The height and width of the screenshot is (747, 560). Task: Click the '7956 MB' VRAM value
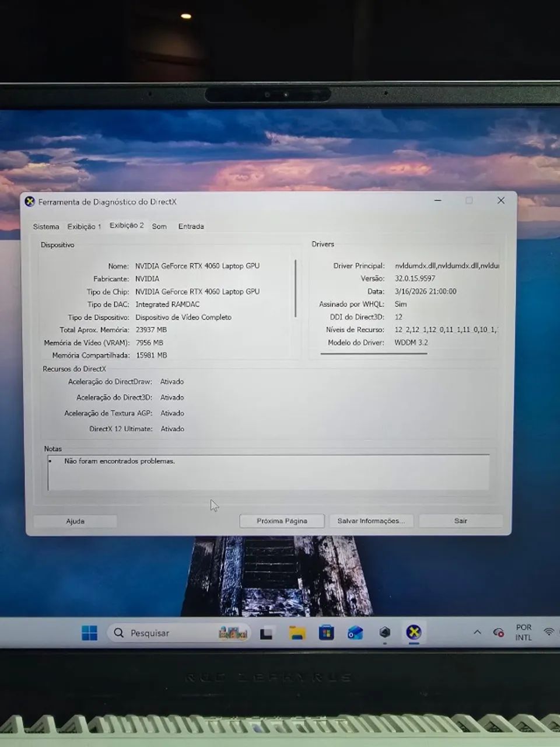(149, 343)
